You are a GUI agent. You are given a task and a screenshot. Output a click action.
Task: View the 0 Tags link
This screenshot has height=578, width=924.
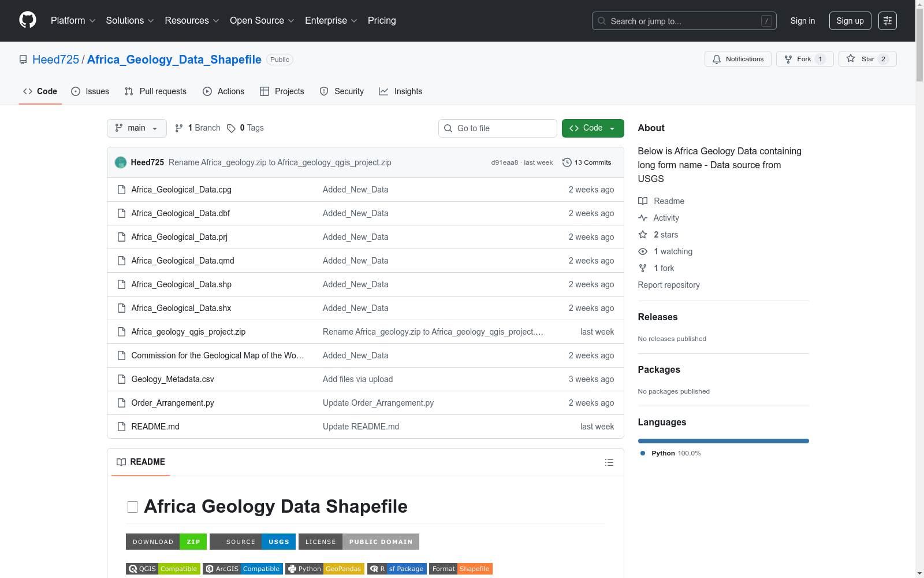point(245,128)
